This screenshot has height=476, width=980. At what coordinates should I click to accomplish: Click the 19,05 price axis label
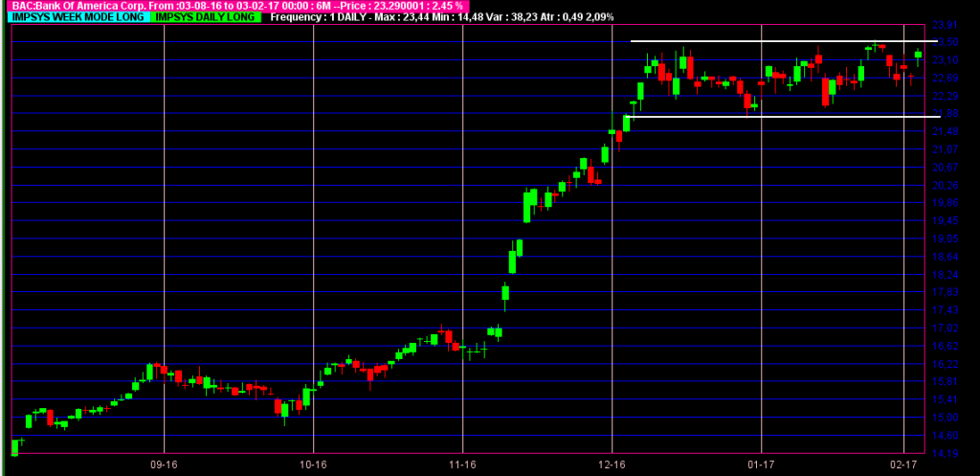pyautogui.click(x=945, y=238)
